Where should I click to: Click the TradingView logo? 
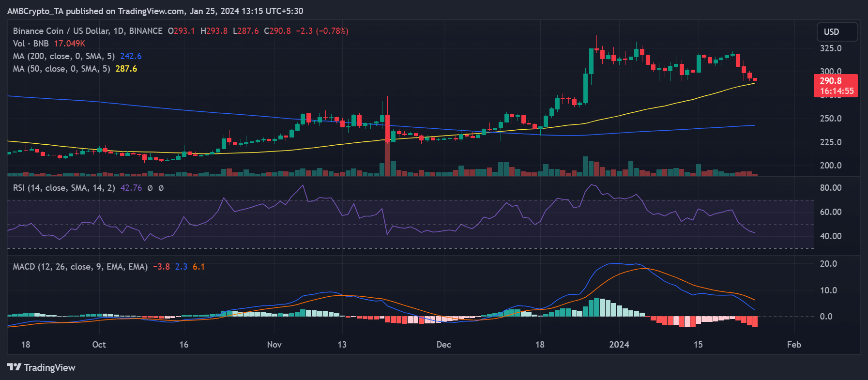(x=41, y=367)
